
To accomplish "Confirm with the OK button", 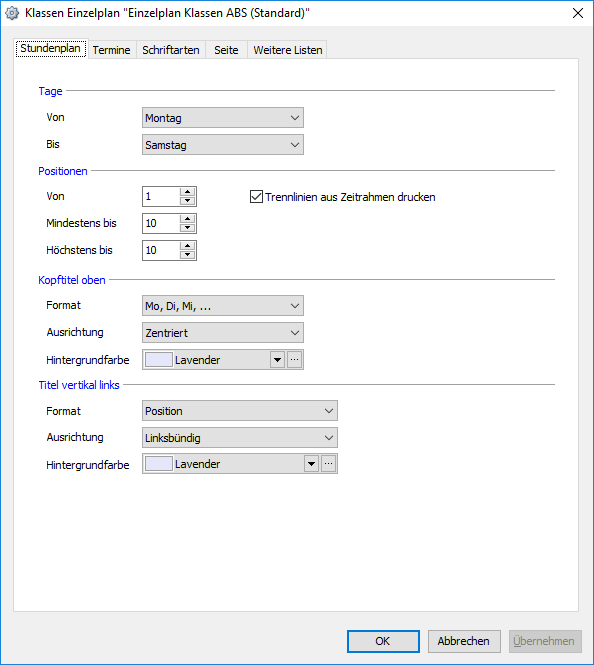I will [383, 641].
